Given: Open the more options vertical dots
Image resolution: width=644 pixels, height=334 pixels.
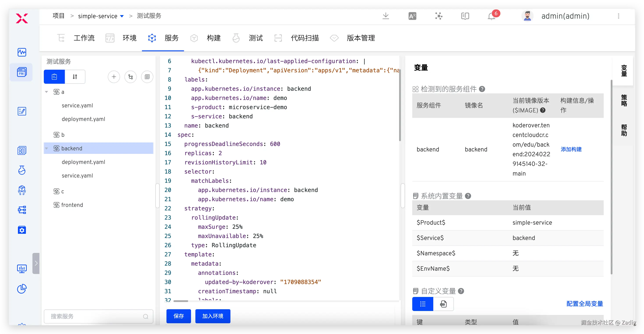Looking at the screenshot, I should pyautogui.click(x=619, y=16).
